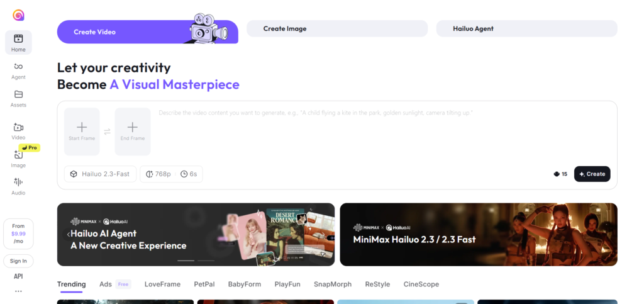Screen dimensions: 644x304
Task: Open the 6s duration selector
Action: [189, 174]
